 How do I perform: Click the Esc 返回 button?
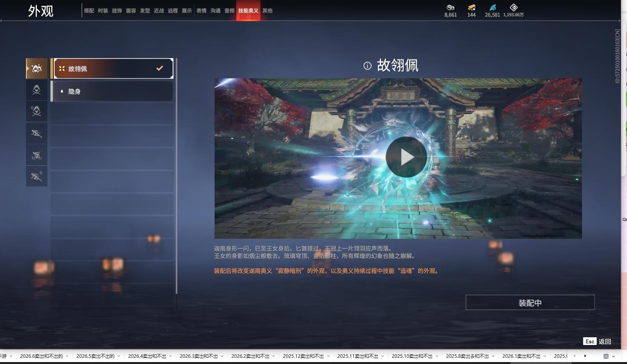point(597,341)
